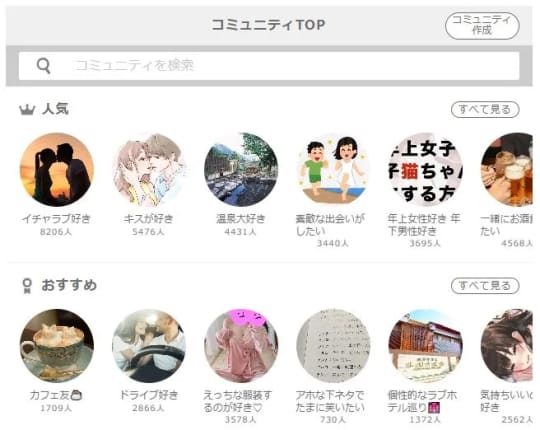The width and height of the screenshot is (540, 430).
Task: Open the えっちな服装するのが好き community label
Action: tap(238, 401)
